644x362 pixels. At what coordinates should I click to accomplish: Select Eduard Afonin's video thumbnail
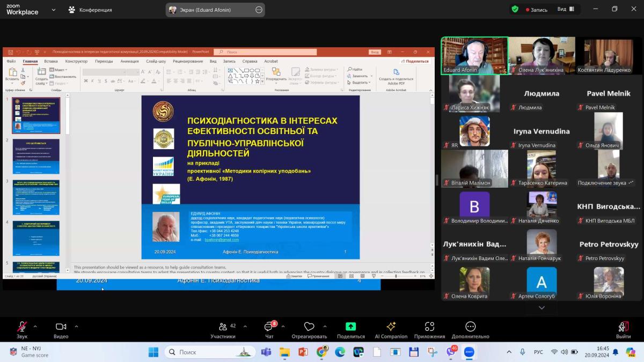474,56
